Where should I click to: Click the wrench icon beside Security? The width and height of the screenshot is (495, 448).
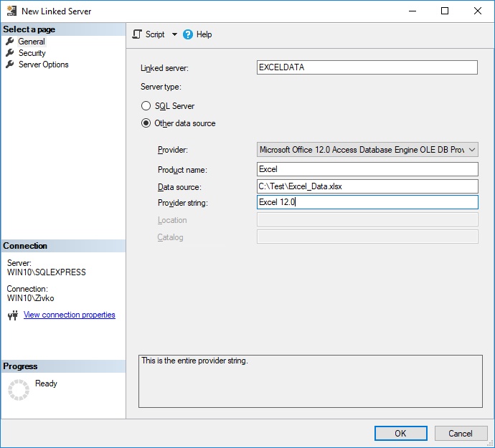click(x=10, y=53)
